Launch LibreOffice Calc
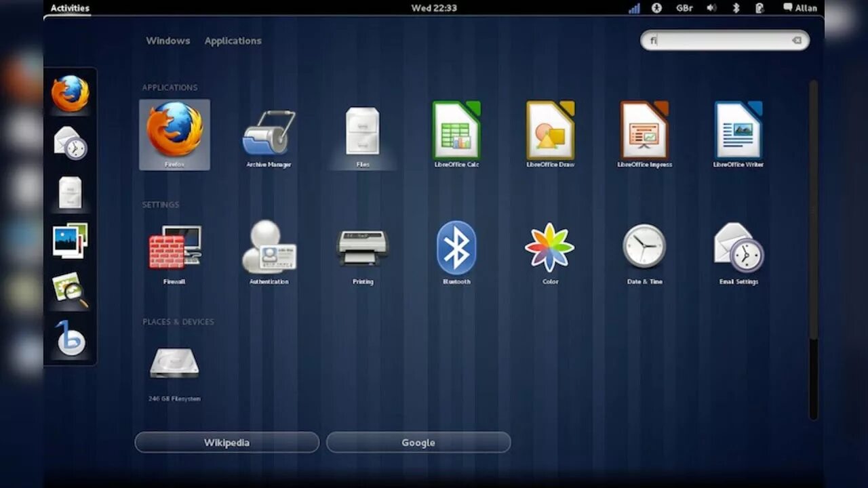The width and height of the screenshot is (868, 488). click(456, 135)
